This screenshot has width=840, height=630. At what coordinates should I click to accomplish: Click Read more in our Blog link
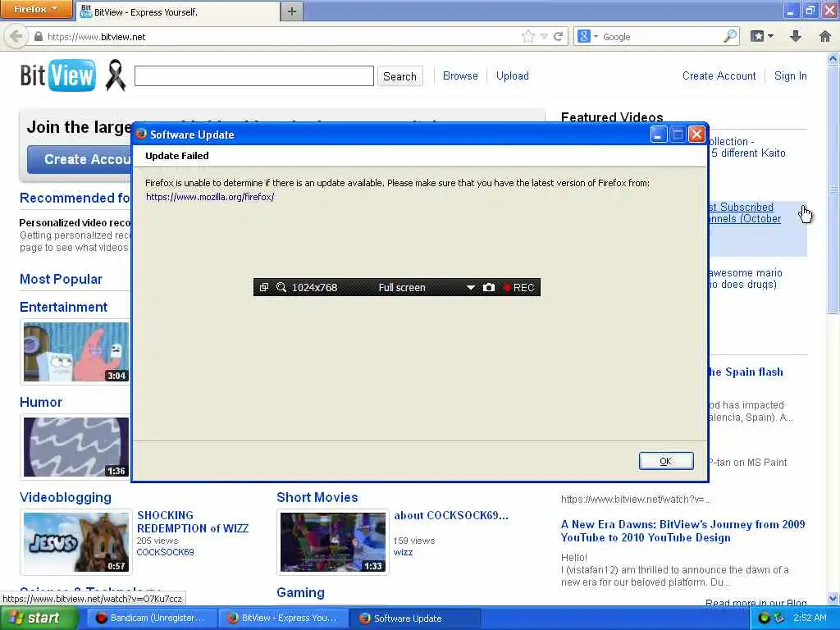(x=756, y=603)
